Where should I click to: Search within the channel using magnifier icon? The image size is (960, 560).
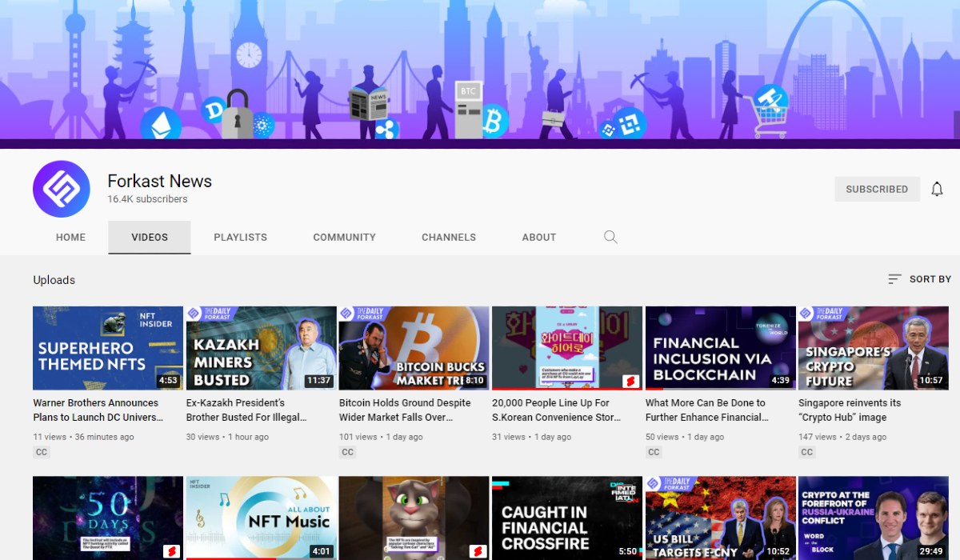click(610, 237)
